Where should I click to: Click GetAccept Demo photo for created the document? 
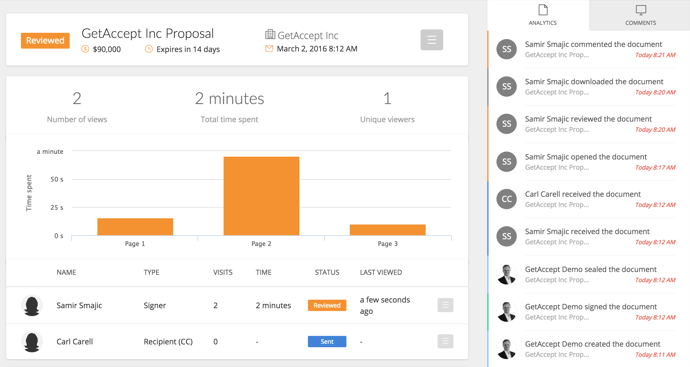[506, 349]
